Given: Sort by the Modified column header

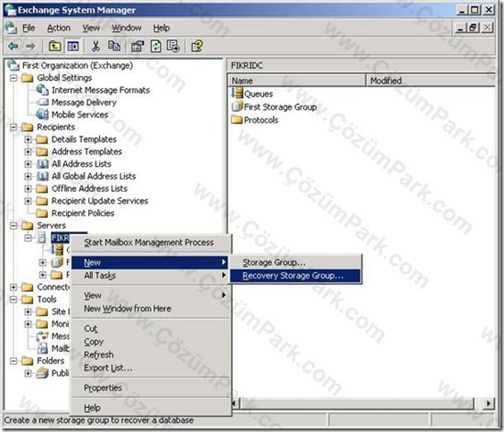Looking at the screenshot, I should tap(430, 80).
